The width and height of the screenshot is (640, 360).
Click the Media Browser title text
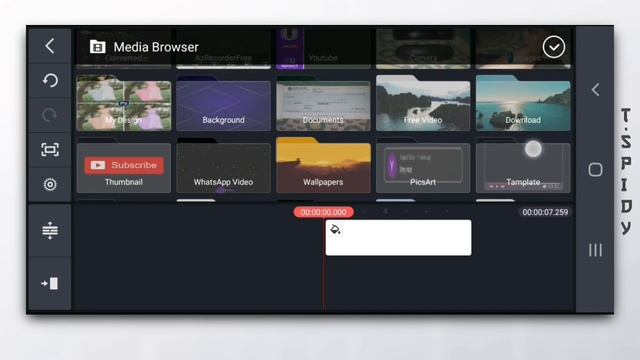point(156,47)
